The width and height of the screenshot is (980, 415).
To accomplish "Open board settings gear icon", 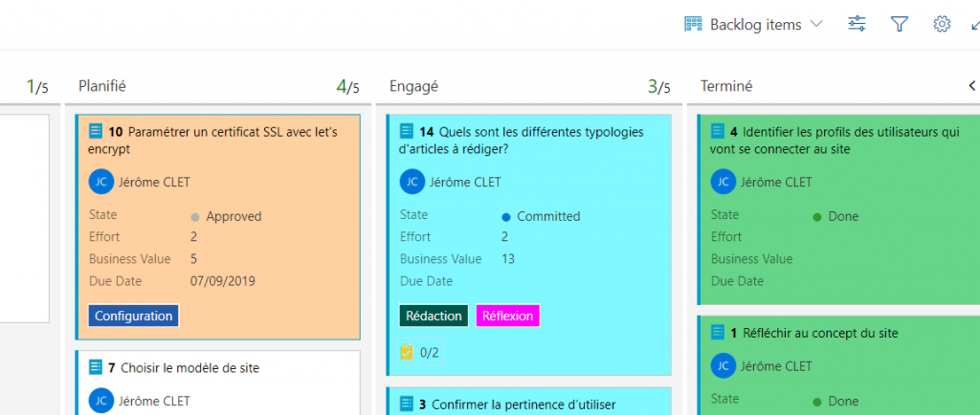I will [x=942, y=24].
